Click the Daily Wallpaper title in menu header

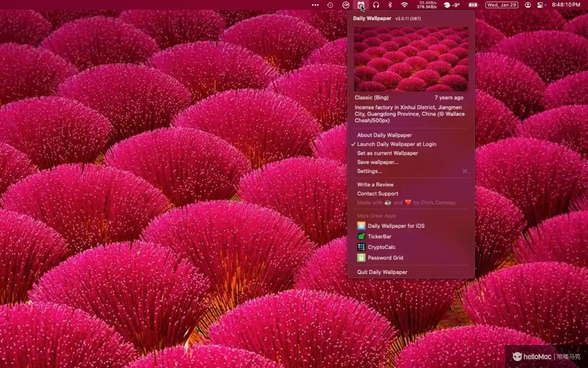click(x=372, y=18)
